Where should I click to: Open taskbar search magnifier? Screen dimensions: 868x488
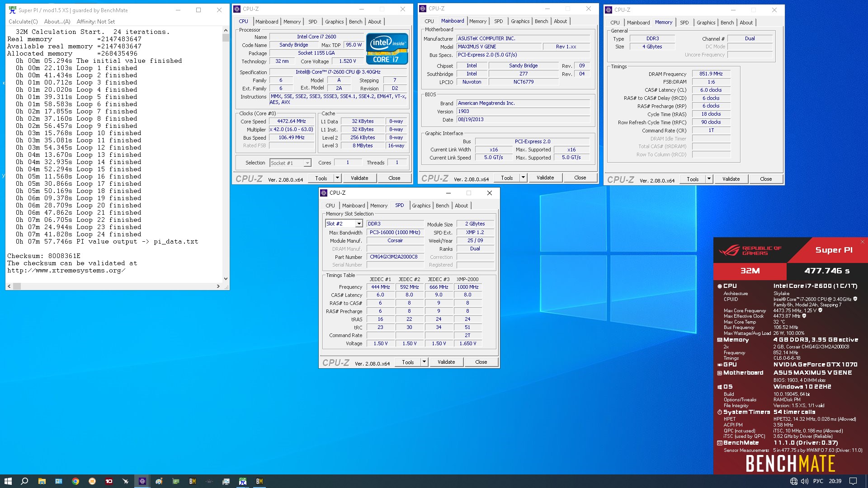tap(24, 481)
